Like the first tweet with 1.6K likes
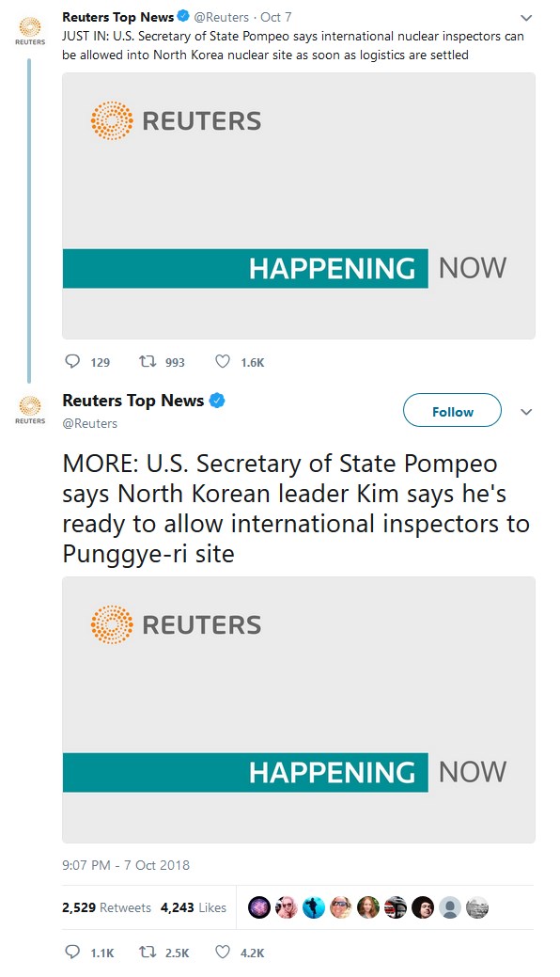560x977 pixels. [223, 361]
